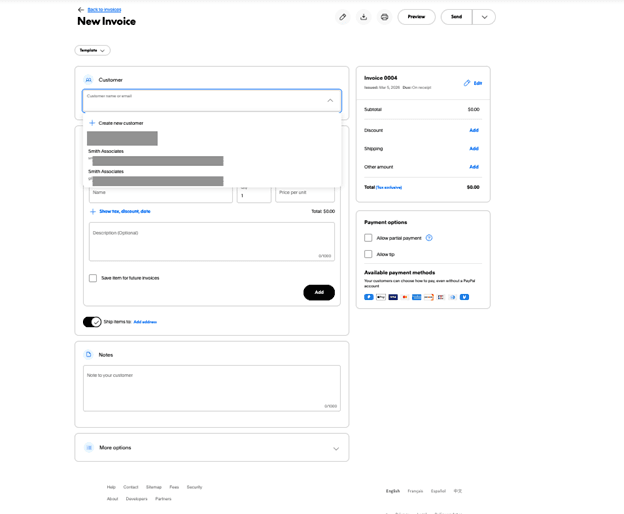Add a Discount to the invoice
This screenshot has width=624, height=514.
click(474, 130)
